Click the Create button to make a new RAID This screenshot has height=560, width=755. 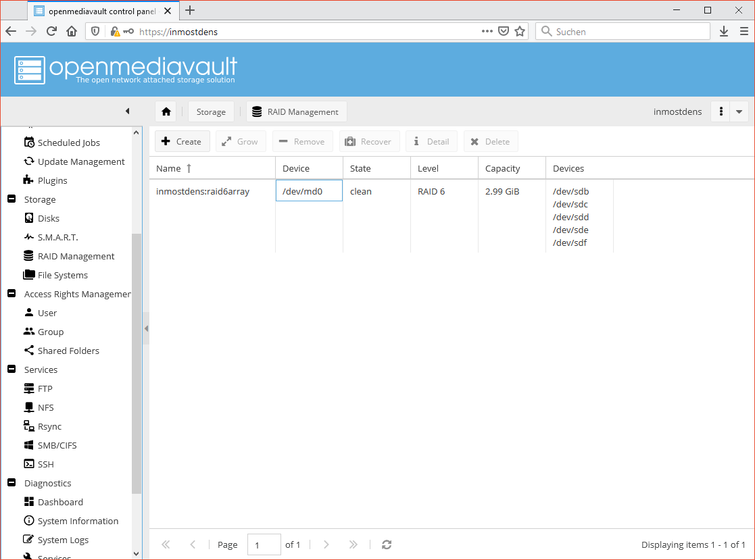click(x=181, y=141)
